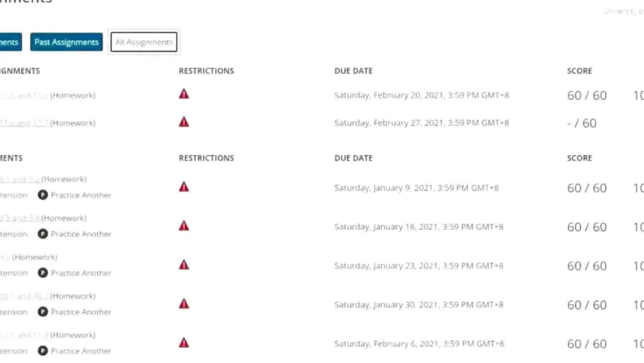Screen dimensions: 644x363
Task: Click restriction warning icon for February 20 homework
Action: point(184,94)
